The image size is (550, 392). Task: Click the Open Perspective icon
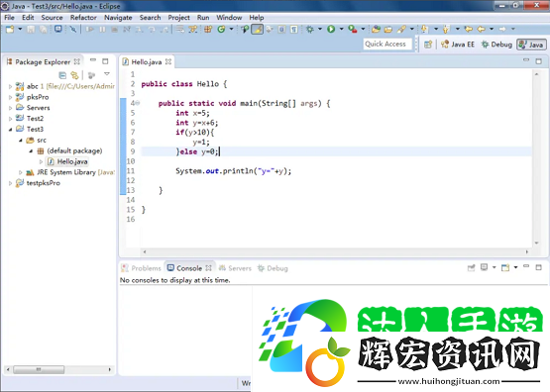(x=428, y=45)
